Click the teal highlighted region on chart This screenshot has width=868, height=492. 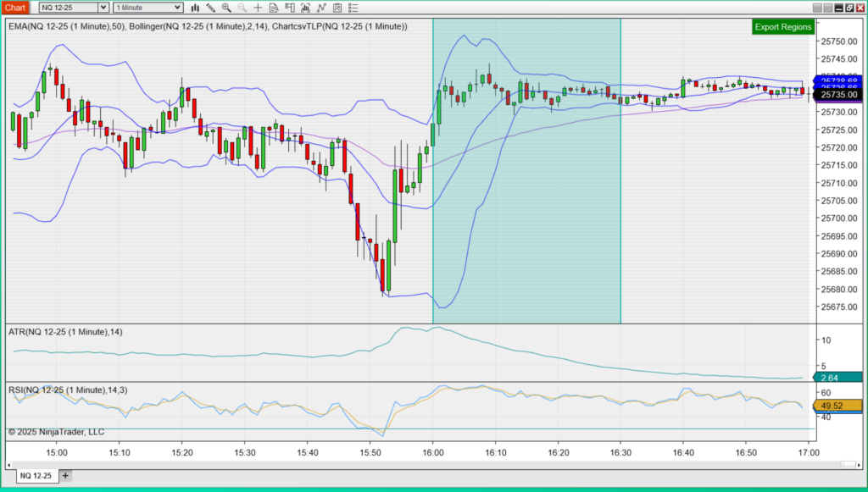point(526,212)
